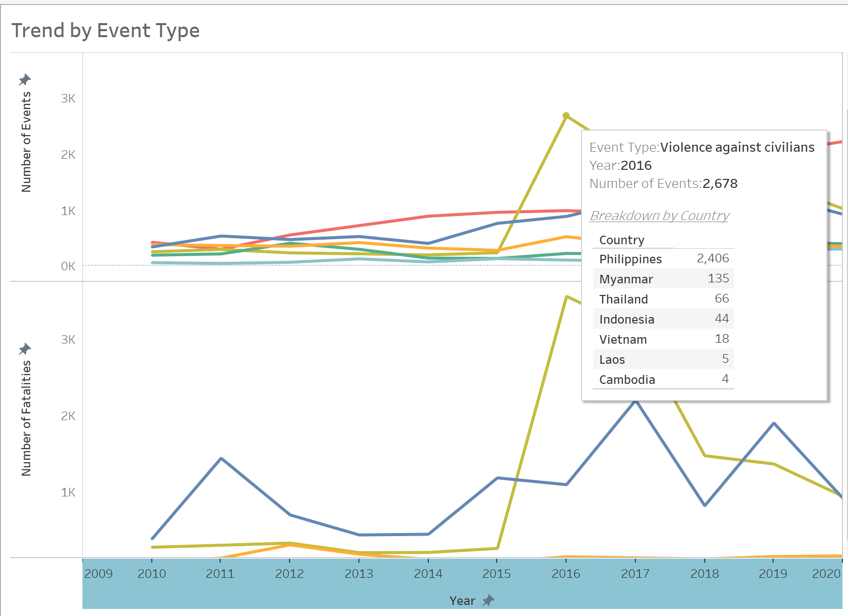The width and height of the screenshot is (848, 616).
Task: Click the pin icon above Number of Events axis
Action: 25,79
